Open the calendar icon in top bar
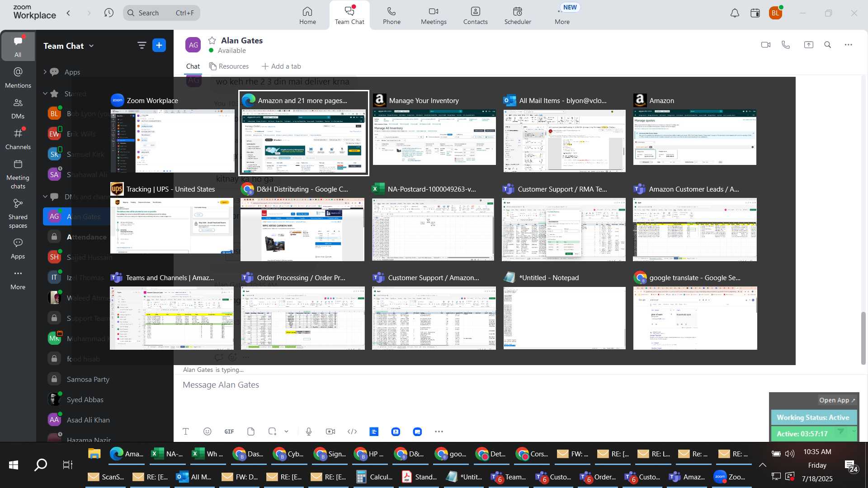The image size is (868, 488). pos(755,13)
